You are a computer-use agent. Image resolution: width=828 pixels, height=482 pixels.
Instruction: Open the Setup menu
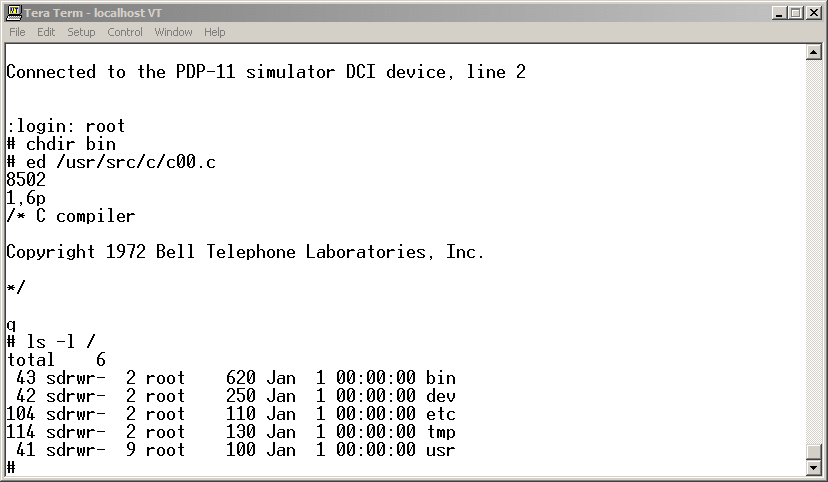click(x=81, y=32)
